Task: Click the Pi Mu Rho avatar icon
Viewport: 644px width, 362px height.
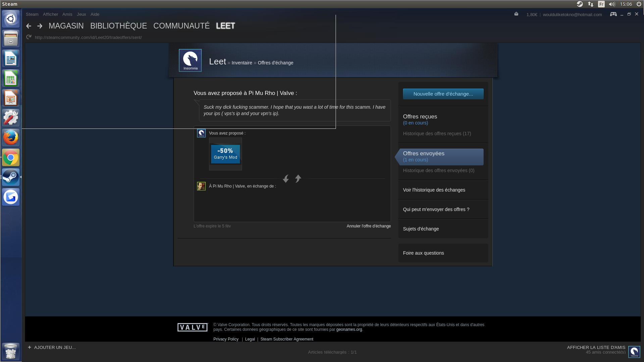Action: pos(201,186)
